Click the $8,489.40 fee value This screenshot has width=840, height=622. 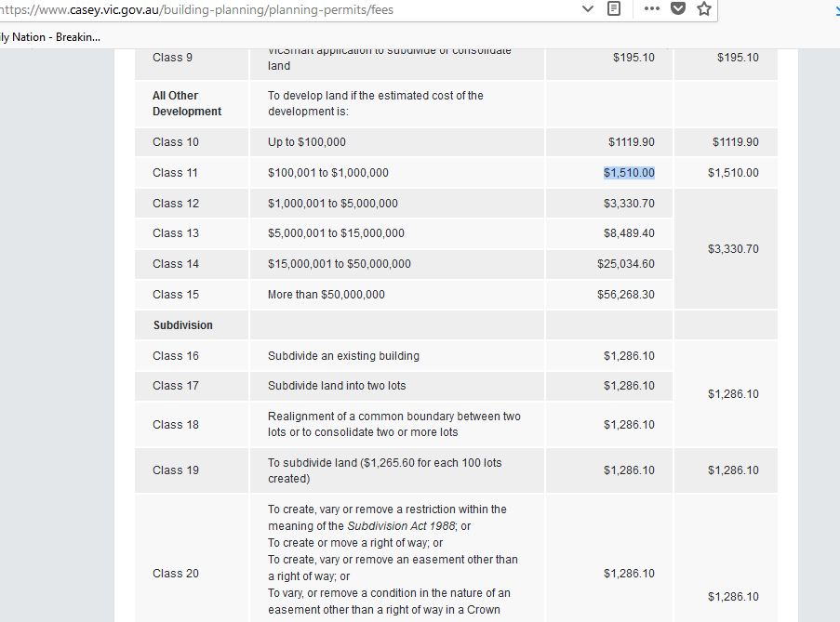(x=629, y=233)
